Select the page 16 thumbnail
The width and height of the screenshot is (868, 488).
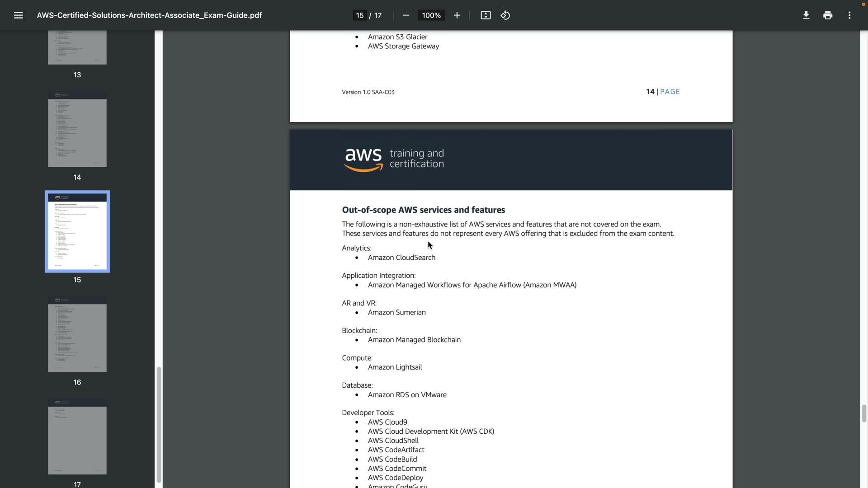point(77,334)
